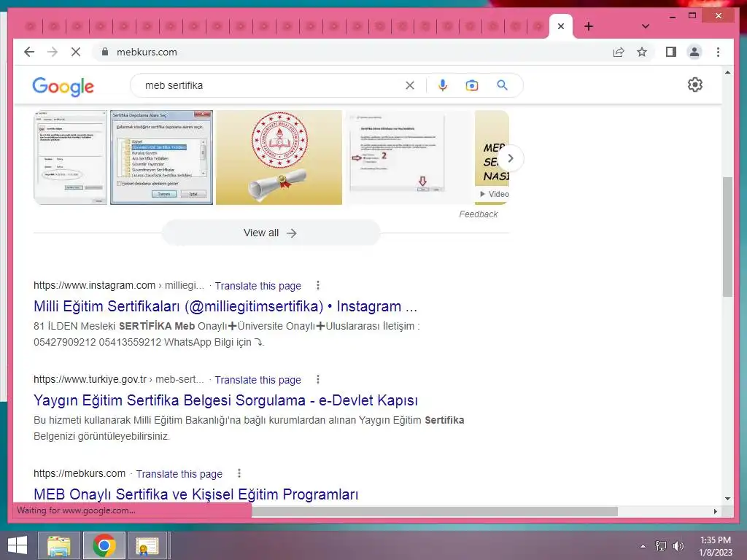Show hidden system tray icons
The width and height of the screenshot is (747, 560).
(643, 546)
